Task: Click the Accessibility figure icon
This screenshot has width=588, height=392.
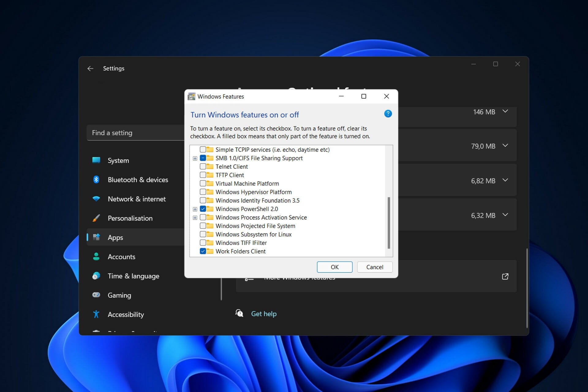Action: 96,314
